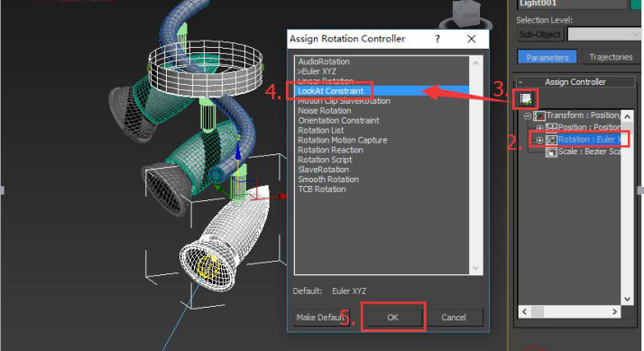Select the Parameters tab

[547, 57]
